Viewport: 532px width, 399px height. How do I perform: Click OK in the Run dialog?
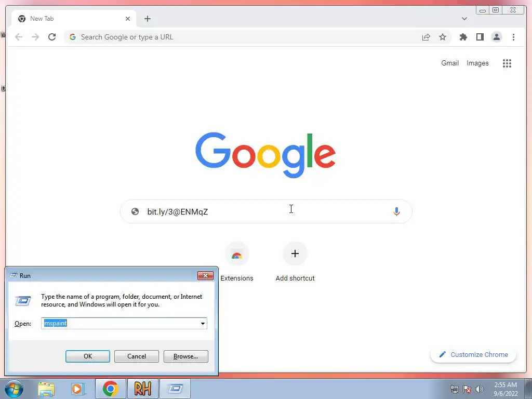87,356
